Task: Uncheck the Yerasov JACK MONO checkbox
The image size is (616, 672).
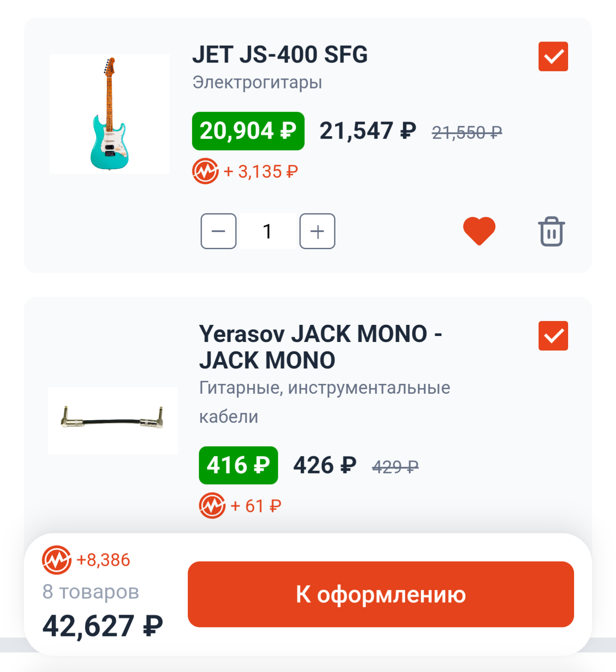Action: 553,336
